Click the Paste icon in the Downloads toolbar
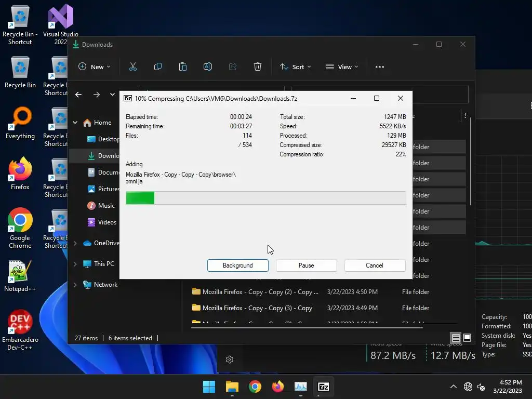Viewport: 532px width, 399px height. pyautogui.click(x=182, y=67)
